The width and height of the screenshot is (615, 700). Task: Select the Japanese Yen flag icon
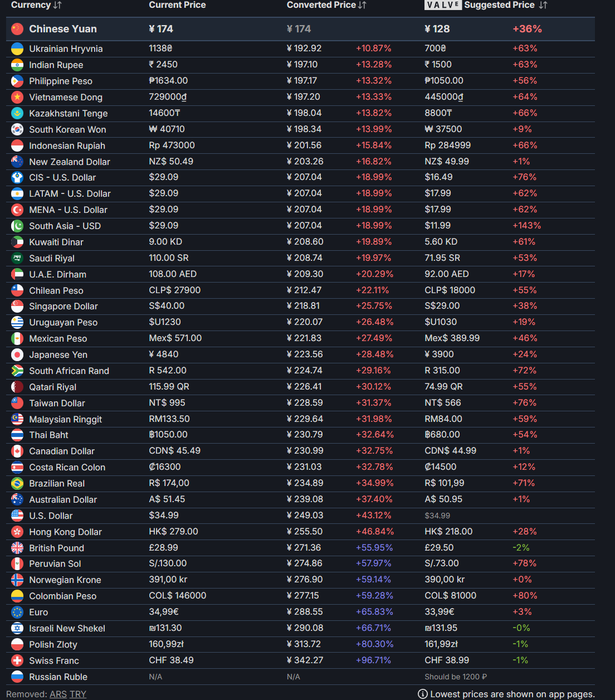pyautogui.click(x=17, y=354)
